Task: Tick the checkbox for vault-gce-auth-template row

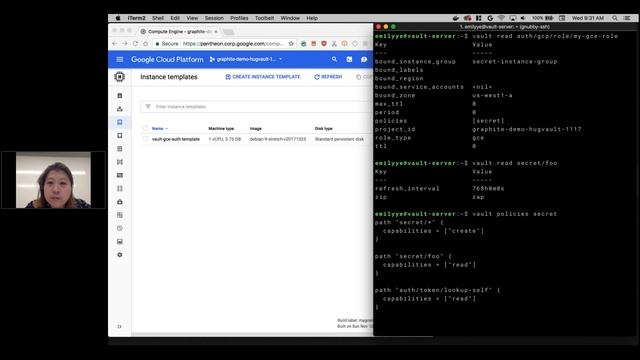Action: coord(145,139)
